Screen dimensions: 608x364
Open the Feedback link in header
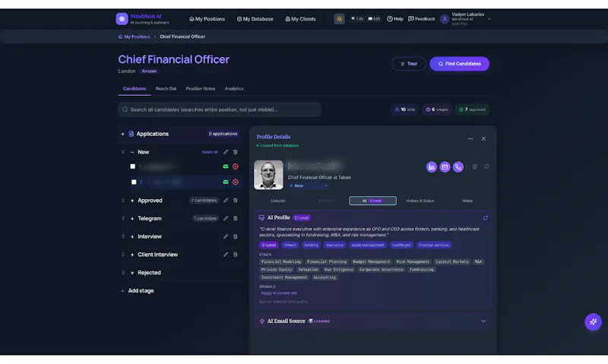pos(422,18)
